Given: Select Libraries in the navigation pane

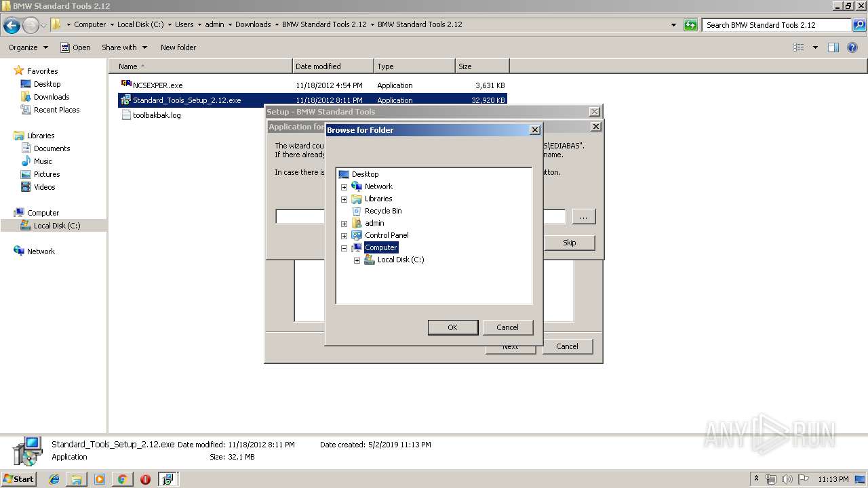Looking at the screenshot, I should coord(41,136).
